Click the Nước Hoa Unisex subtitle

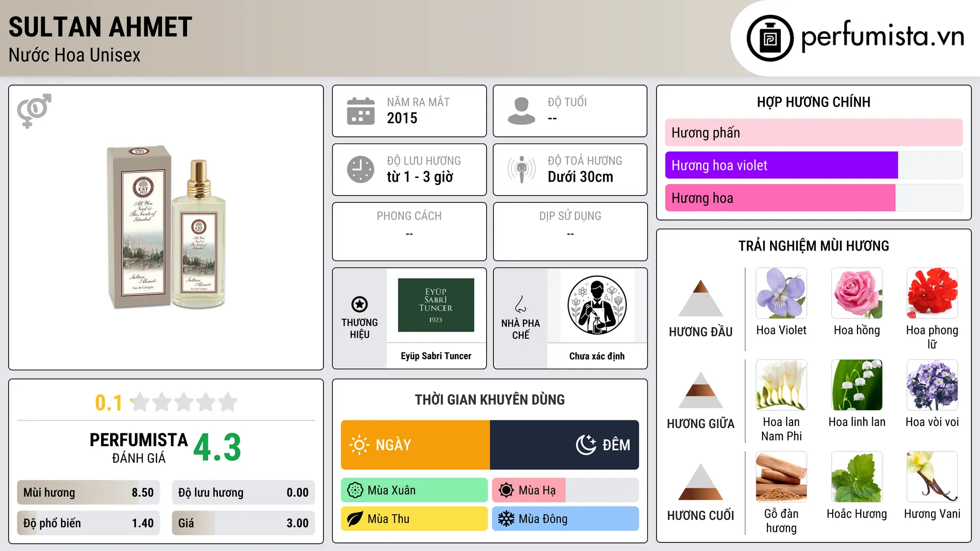pyautogui.click(x=75, y=55)
